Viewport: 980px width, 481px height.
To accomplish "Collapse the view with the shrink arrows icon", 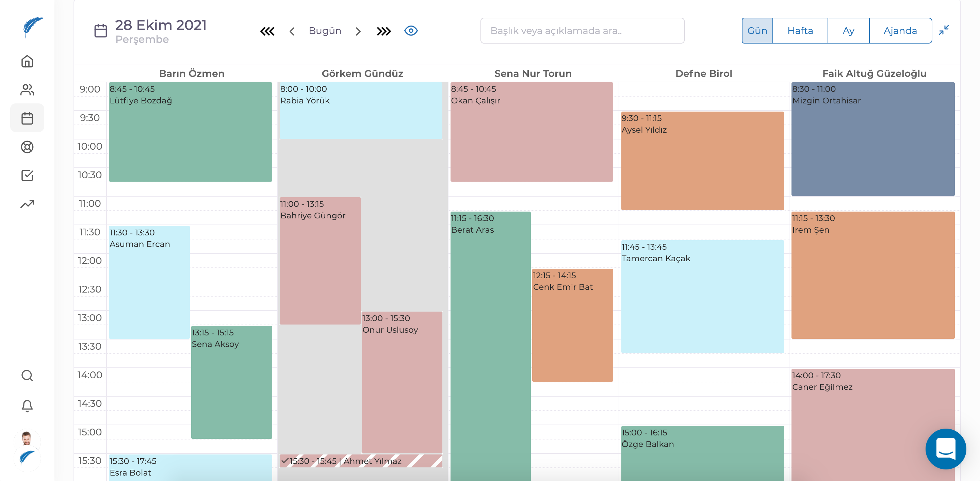I will pos(945,30).
